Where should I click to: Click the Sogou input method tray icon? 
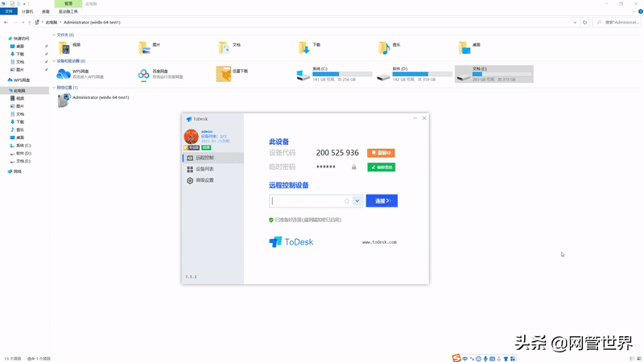[x=456, y=358]
